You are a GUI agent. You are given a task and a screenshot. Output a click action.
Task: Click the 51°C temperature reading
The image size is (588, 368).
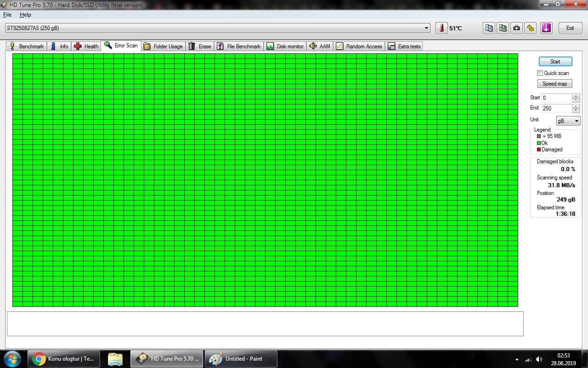[456, 29]
